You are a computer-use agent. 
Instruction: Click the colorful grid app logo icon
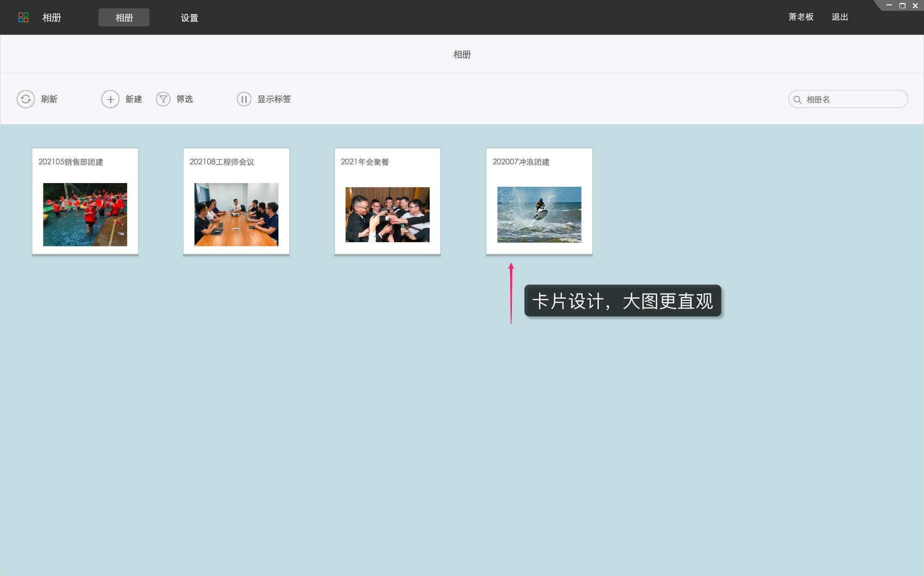pyautogui.click(x=23, y=18)
